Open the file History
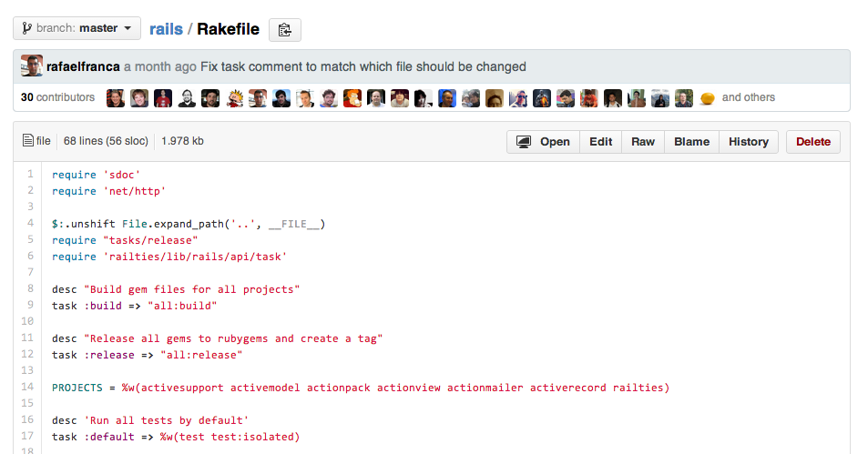868x454 pixels. coord(749,142)
